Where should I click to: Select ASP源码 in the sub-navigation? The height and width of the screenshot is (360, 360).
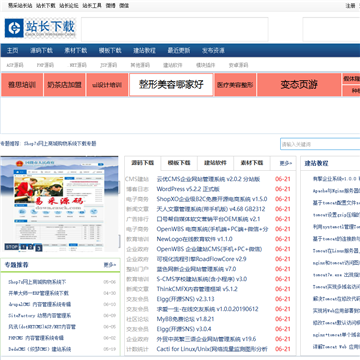15,65
